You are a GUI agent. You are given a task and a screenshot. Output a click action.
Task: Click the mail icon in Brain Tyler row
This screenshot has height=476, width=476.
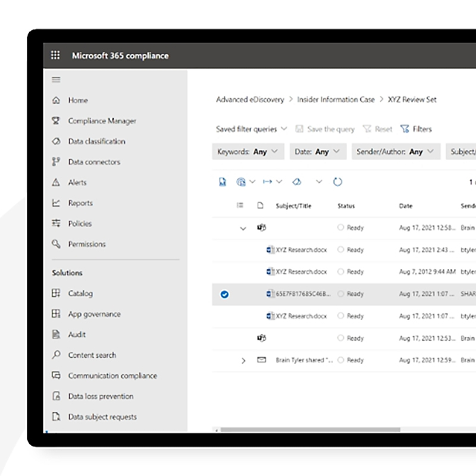coord(261,360)
